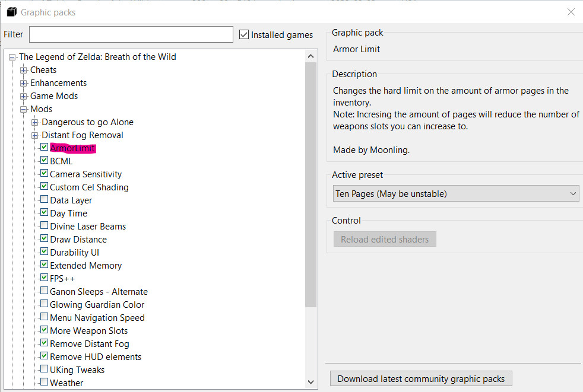The width and height of the screenshot is (583, 392).
Task: Uncheck Installed games filter option
Action: (x=244, y=34)
